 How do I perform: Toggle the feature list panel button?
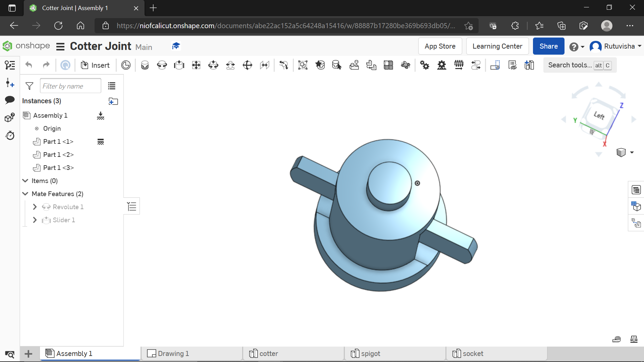coord(132,206)
